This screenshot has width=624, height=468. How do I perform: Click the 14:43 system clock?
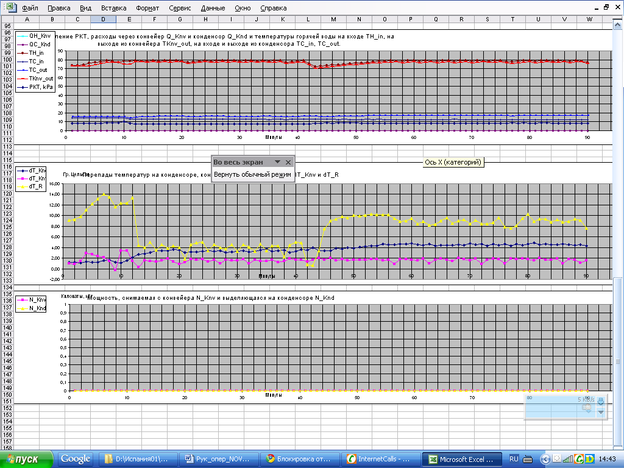click(608, 459)
